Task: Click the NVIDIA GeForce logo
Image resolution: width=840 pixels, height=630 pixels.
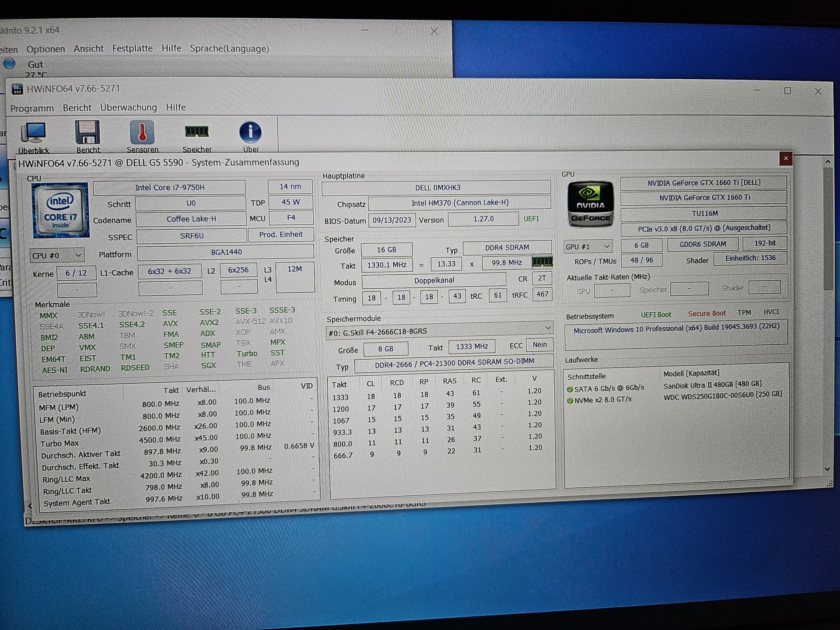Action: click(590, 204)
